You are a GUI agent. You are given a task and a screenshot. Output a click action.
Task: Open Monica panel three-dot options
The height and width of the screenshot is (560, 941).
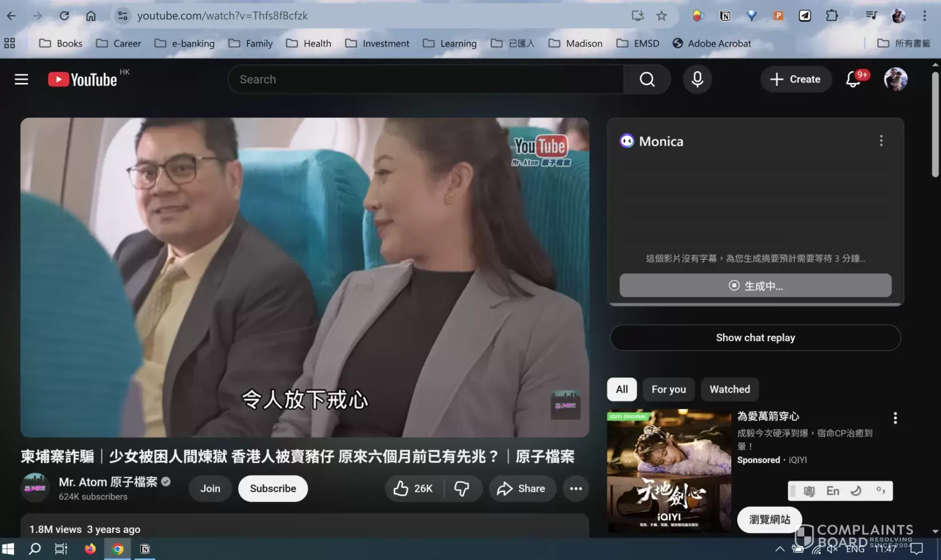coord(881,141)
